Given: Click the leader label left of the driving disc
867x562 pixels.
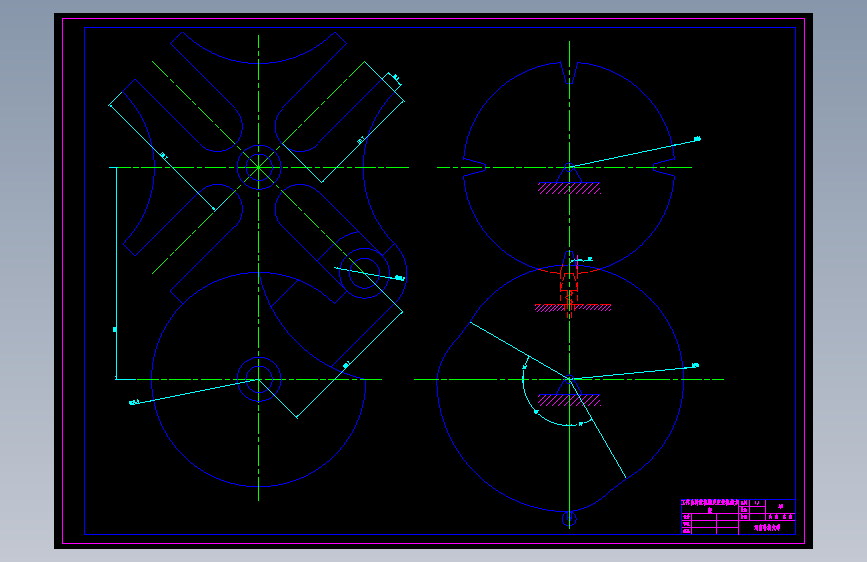Looking at the screenshot, I should point(133,403).
